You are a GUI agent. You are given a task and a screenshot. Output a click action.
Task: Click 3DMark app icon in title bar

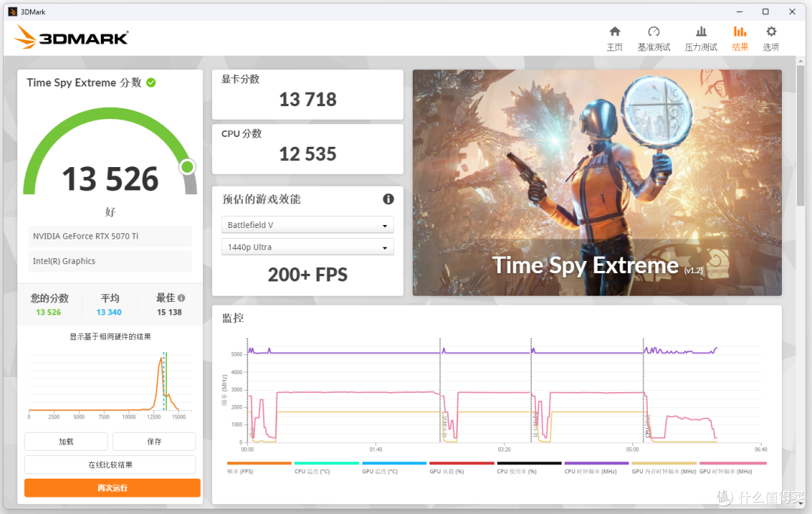(13, 11)
